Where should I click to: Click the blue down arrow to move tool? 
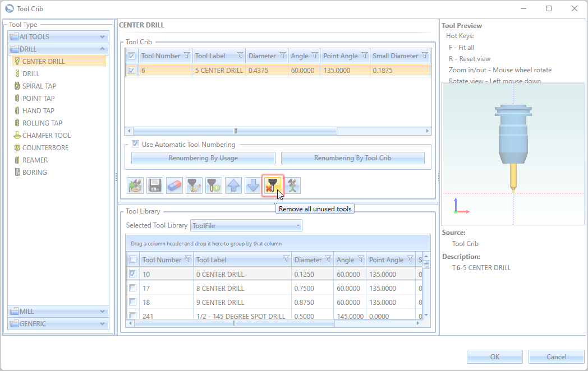(252, 186)
